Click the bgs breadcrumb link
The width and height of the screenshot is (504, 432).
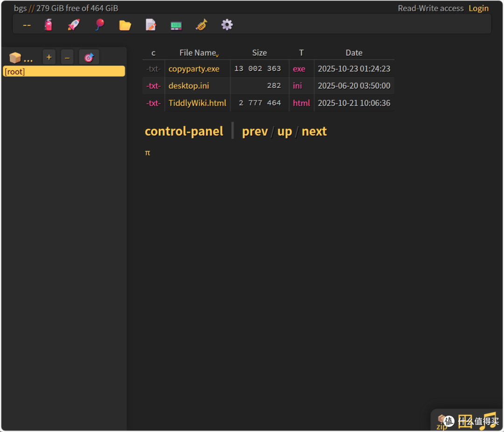tap(20, 8)
